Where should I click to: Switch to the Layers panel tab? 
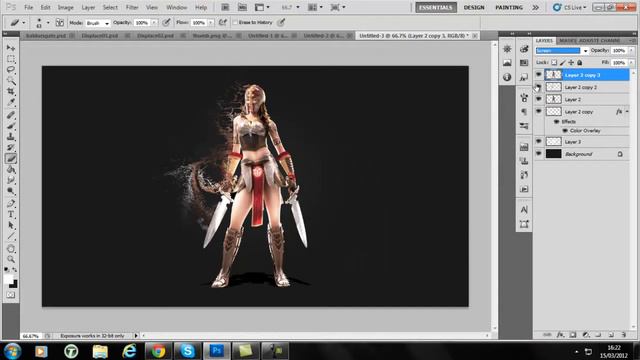[x=544, y=40]
